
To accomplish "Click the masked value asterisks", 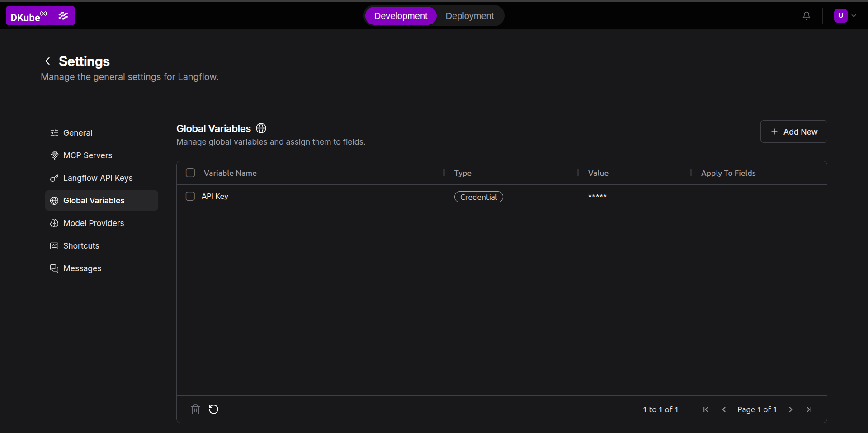I will click(x=597, y=196).
